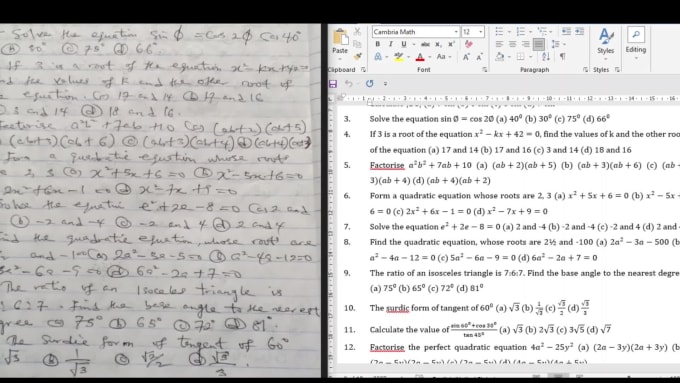Image resolution: width=680 pixels, height=383 pixels.
Task: Click the Clear All Formatting eraser icon
Action: click(468, 44)
